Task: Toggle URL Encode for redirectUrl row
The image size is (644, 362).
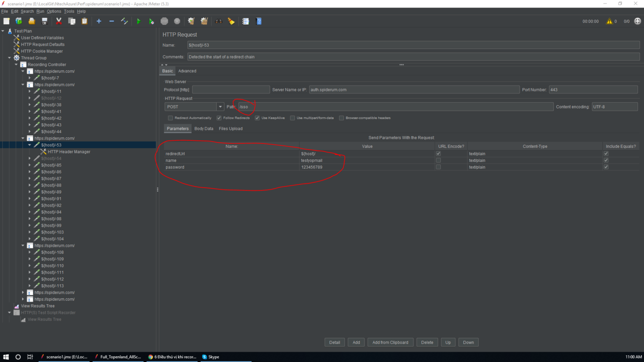Action: pos(438,154)
